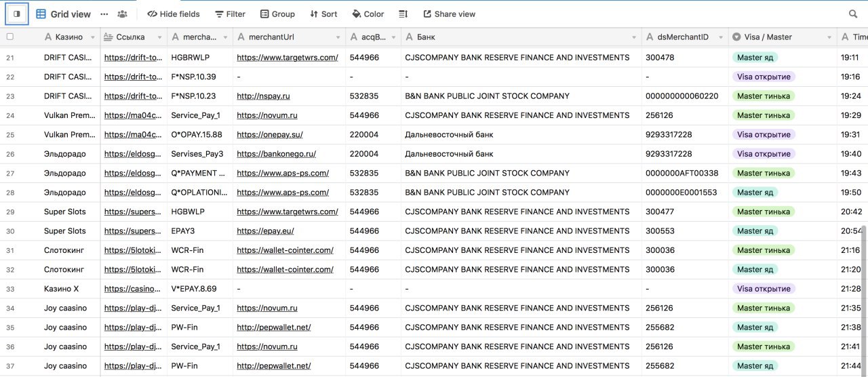The image size is (868, 377).
Task: Open the Color menu
Action: click(368, 14)
